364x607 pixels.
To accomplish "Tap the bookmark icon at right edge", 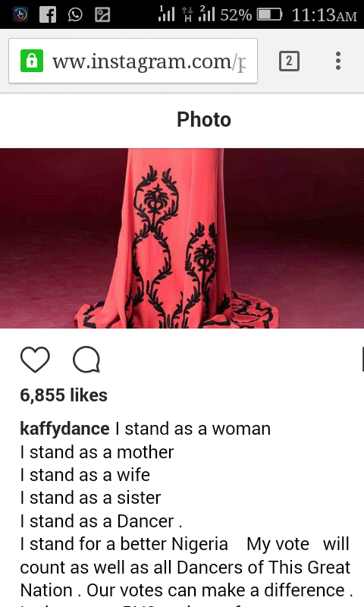I will point(362,360).
